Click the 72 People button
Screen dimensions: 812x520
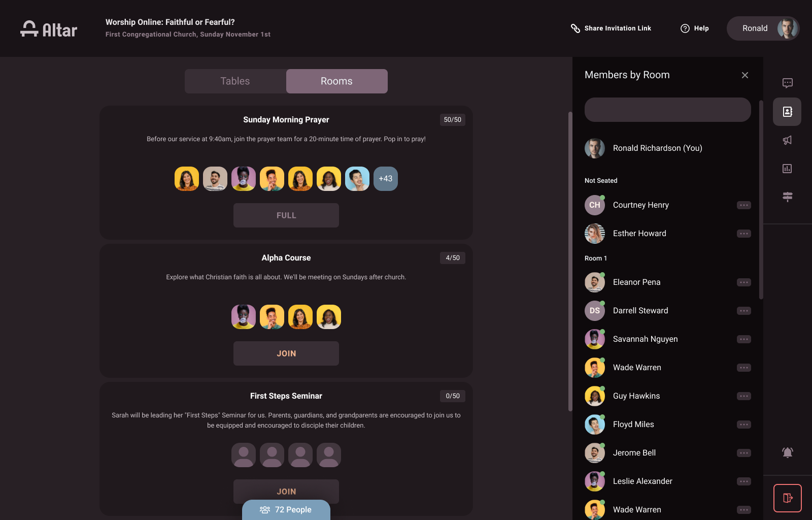click(286, 510)
